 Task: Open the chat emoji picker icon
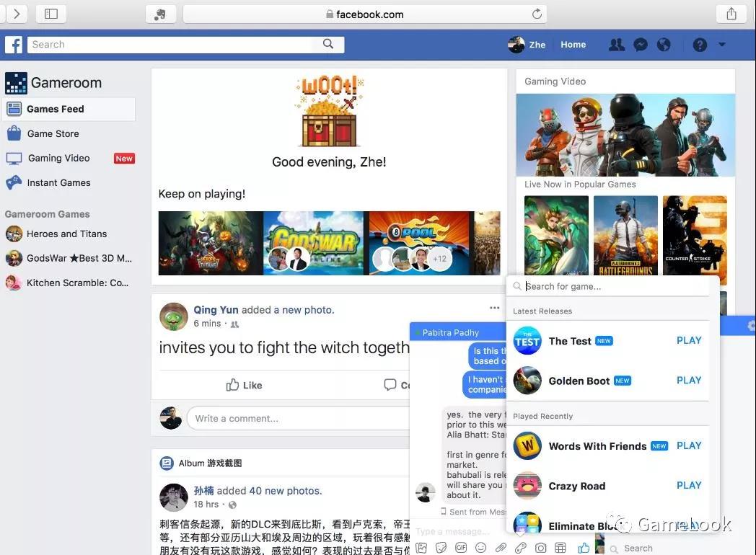[480, 548]
